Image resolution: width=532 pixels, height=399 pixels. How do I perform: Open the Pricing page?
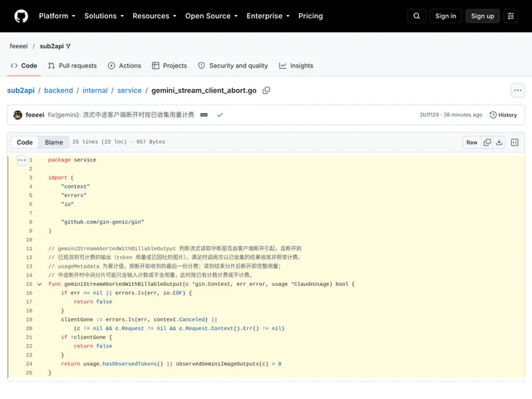[310, 16]
